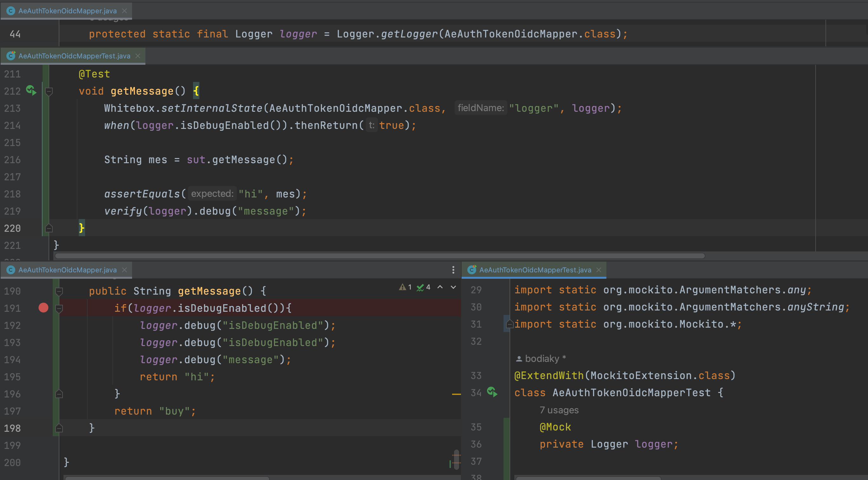Click the author icon next to bodiaky annotation
The width and height of the screenshot is (868, 480).
pyautogui.click(x=519, y=358)
